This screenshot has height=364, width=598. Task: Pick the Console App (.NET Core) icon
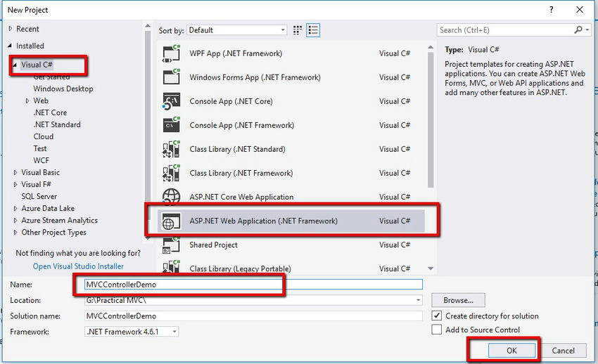171,101
